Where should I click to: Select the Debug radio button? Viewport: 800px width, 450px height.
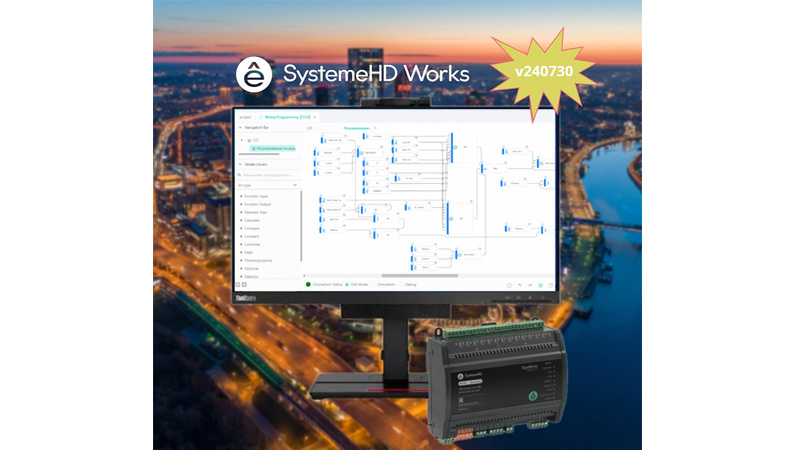(x=401, y=285)
